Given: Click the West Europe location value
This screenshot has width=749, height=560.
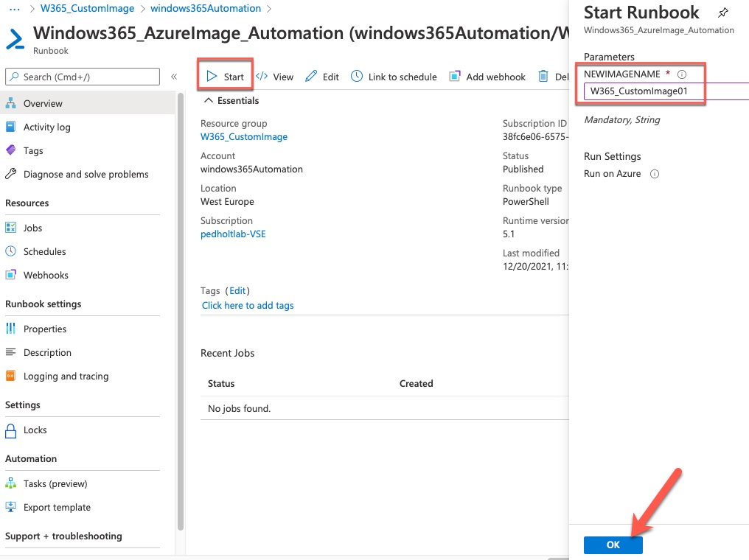Looking at the screenshot, I should [x=227, y=201].
